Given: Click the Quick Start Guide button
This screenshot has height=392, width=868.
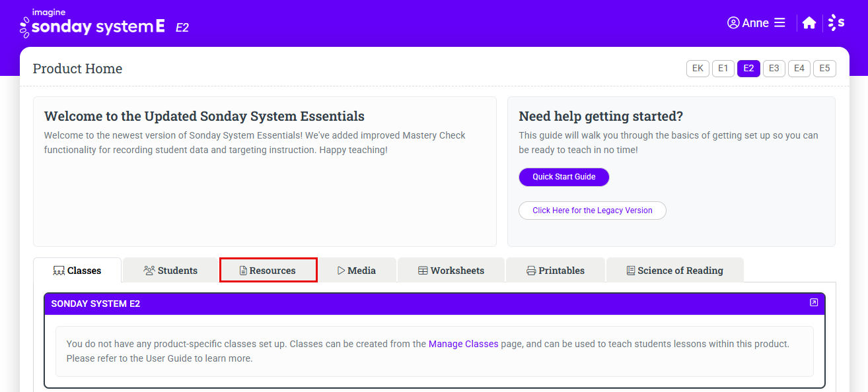Looking at the screenshot, I should click(x=564, y=177).
